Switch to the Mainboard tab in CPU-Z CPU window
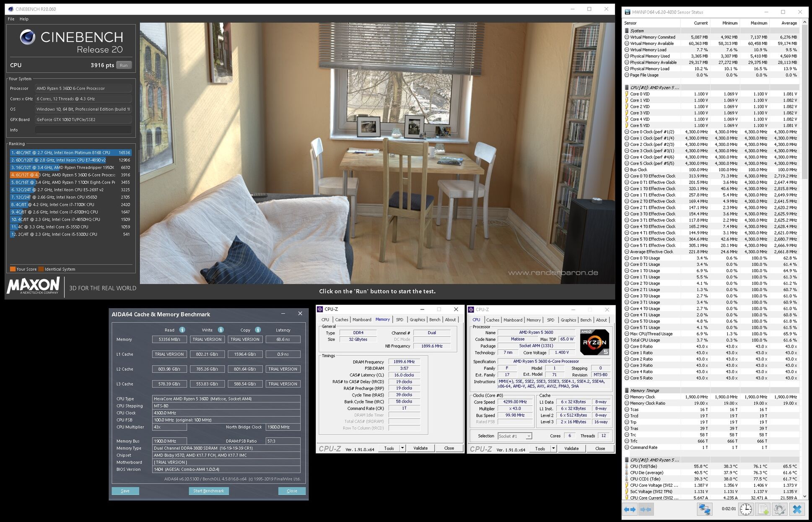This screenshot has height=522, width=812. 513,320
